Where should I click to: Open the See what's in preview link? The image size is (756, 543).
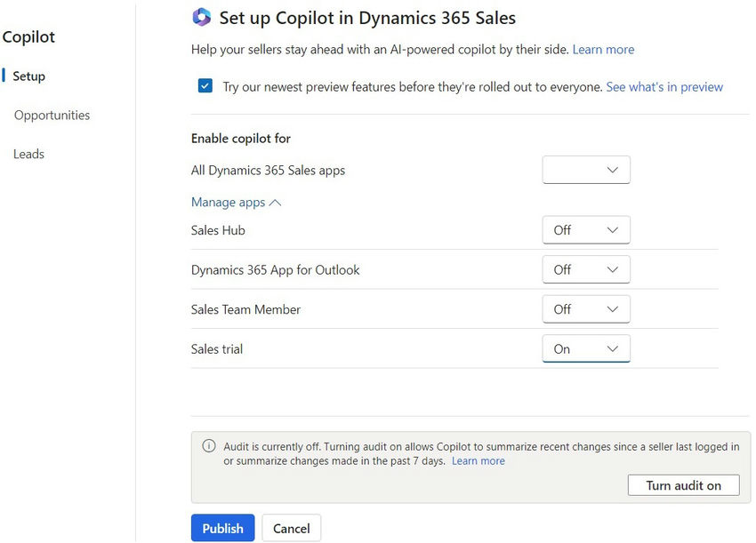click(664, 86)
